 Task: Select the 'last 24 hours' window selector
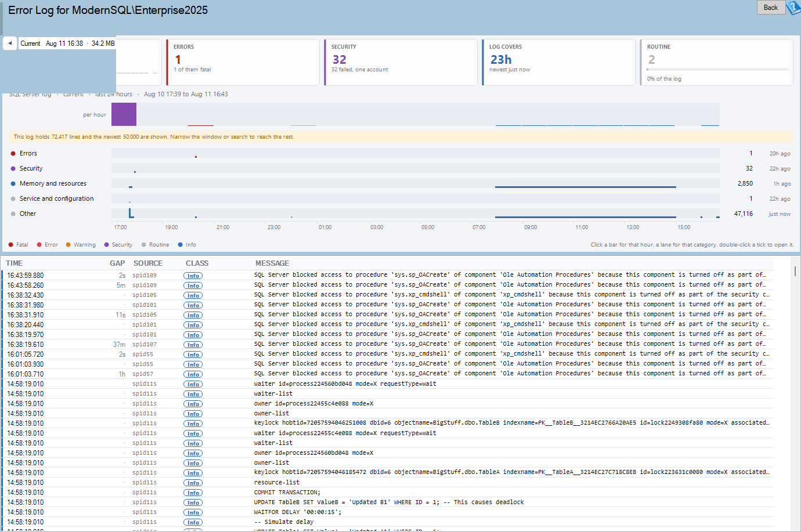114,94
